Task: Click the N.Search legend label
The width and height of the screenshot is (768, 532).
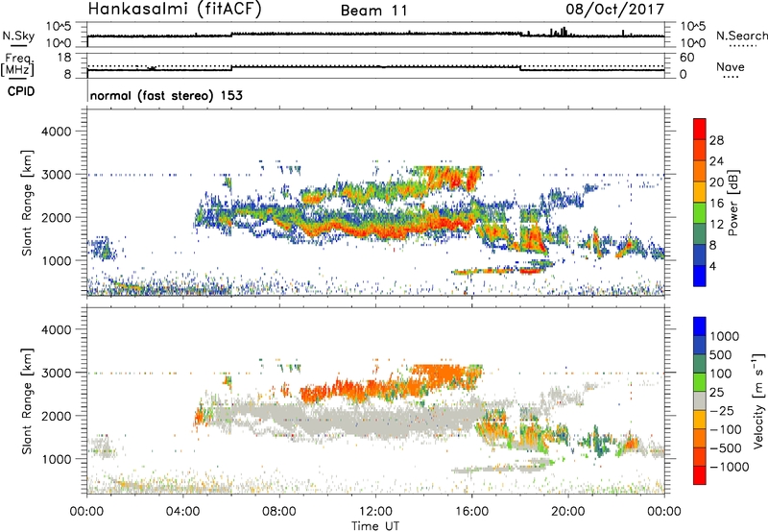Action: pyautogui.click(x=741, y=36)
